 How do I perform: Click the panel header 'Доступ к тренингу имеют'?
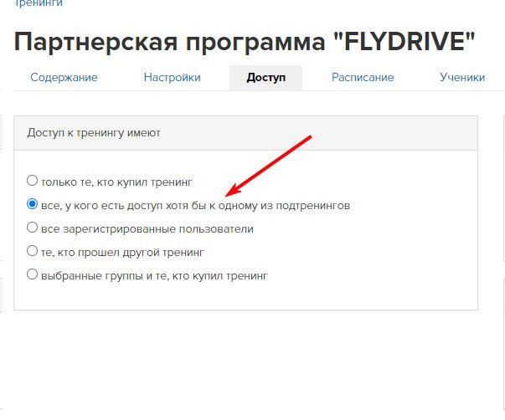pyautogui.click(x=245, y=133)
